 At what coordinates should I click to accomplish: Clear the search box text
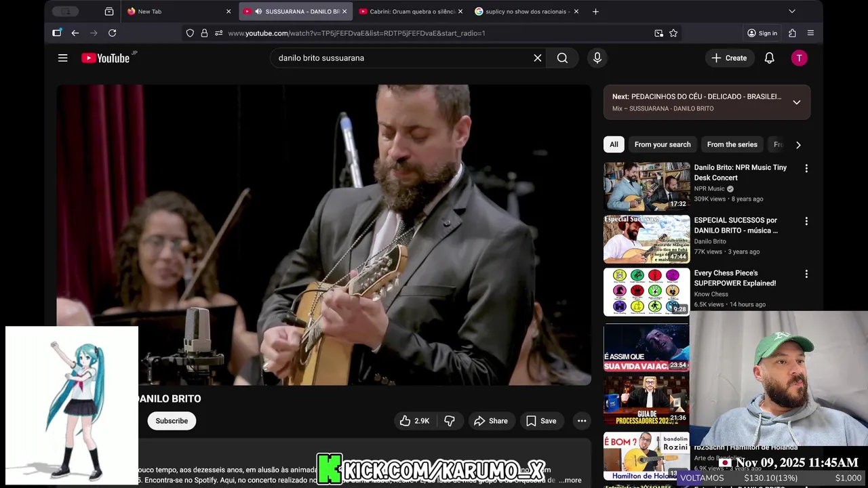click(x=537, y=58)
